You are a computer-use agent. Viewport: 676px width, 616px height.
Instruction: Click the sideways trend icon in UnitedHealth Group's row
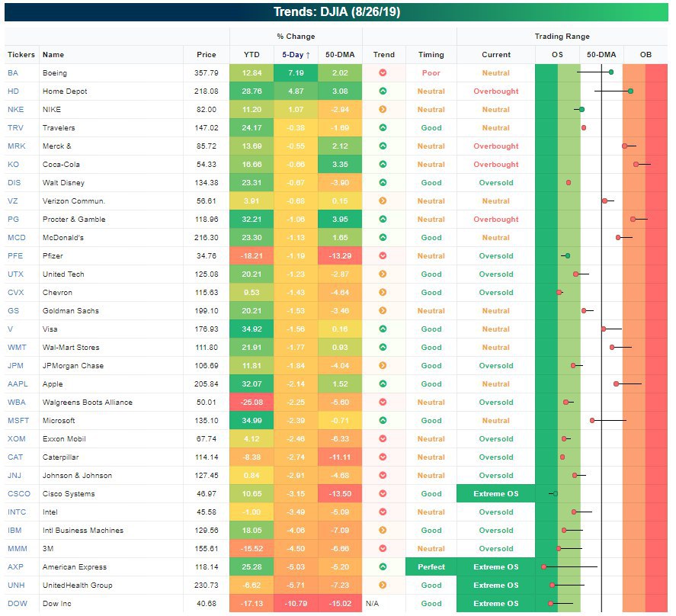pyautogui.click(x=383, y=585)
